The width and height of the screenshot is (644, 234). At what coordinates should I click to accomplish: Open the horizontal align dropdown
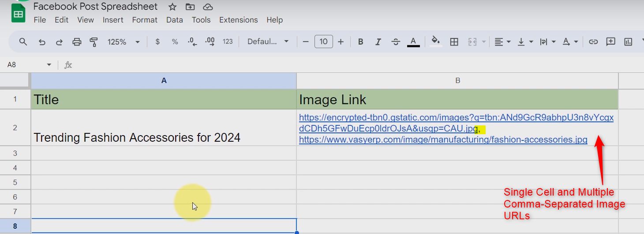click(x=502, y=42)
